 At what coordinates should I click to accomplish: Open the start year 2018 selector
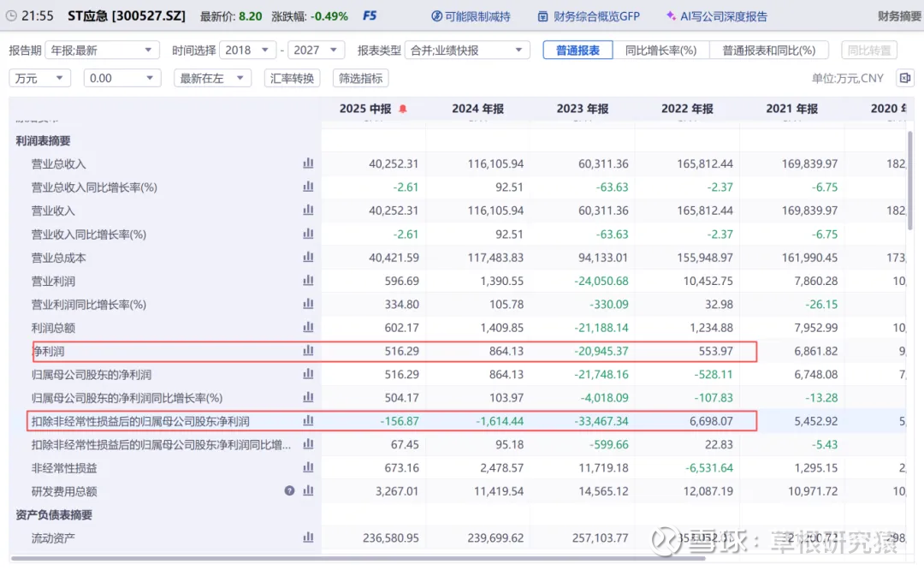pos(247,50)
